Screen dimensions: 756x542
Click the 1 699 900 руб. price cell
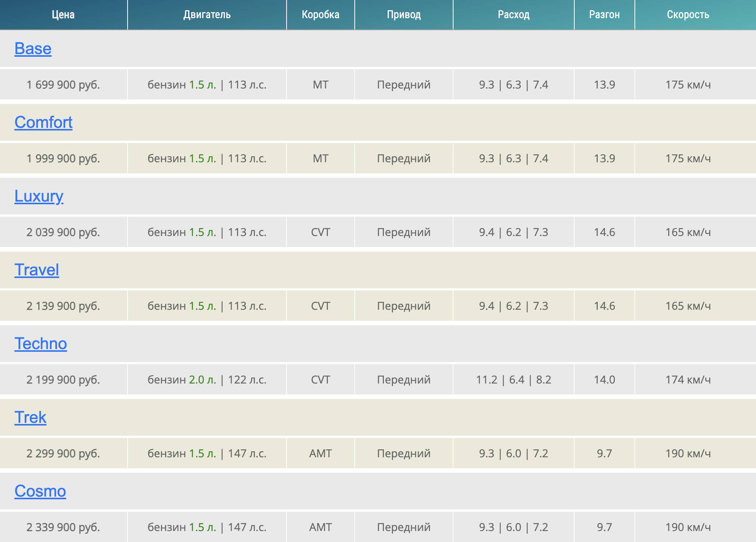(63, 85)
